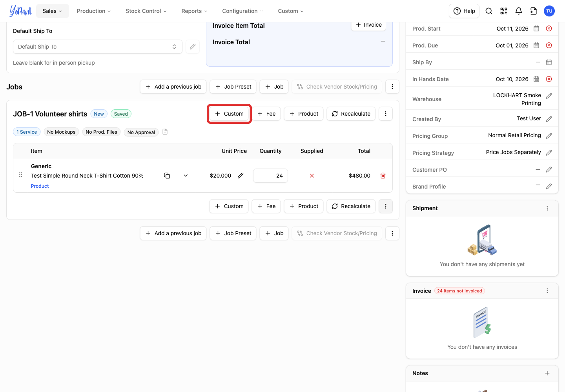
Task: Open the Sales menu
Action: tap(53, 11)
